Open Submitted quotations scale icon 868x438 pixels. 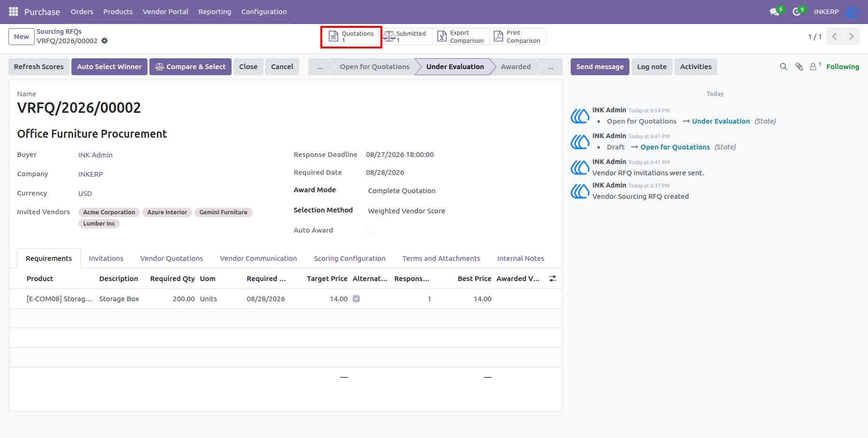coord(389,37)
